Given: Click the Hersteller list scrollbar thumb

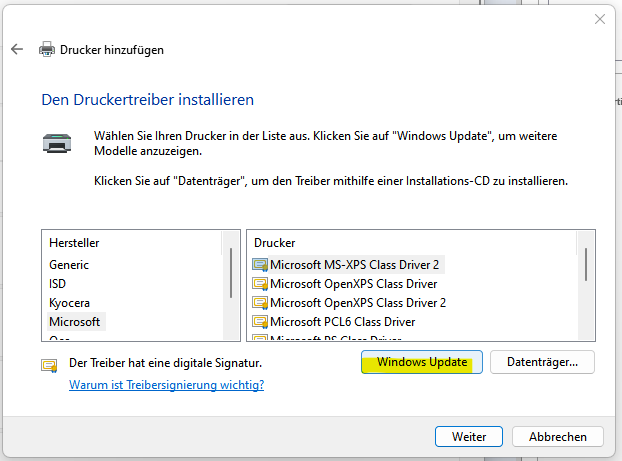Looking at the screenshot, I should pos(230,273).
